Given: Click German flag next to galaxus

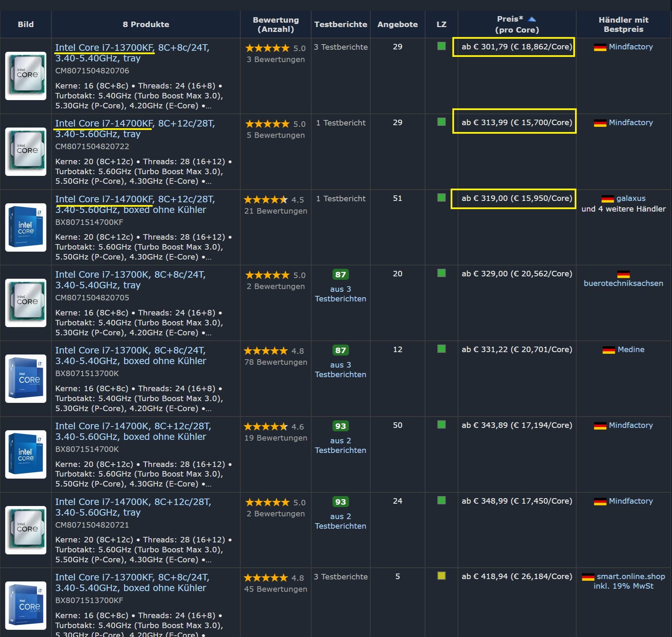Looking at the screenshot, I should (x=607, y=199).
